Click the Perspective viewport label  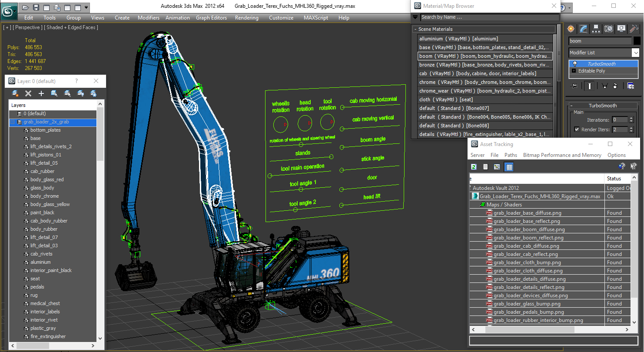pos(28,27)
